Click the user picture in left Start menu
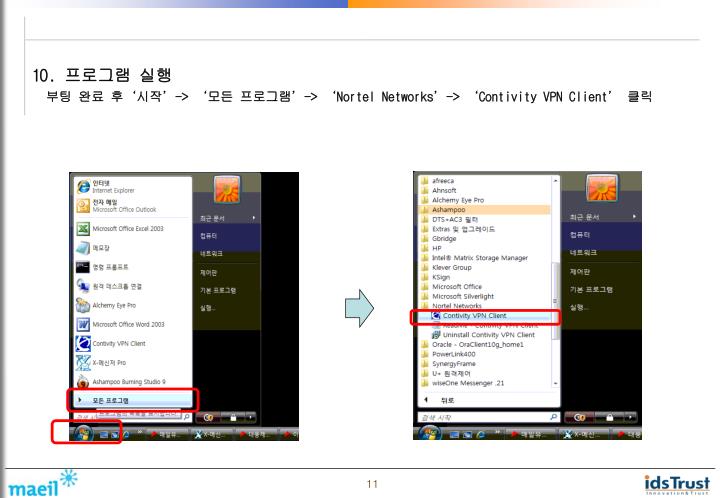Screen dimensions: 720x498 click(227, 189)
